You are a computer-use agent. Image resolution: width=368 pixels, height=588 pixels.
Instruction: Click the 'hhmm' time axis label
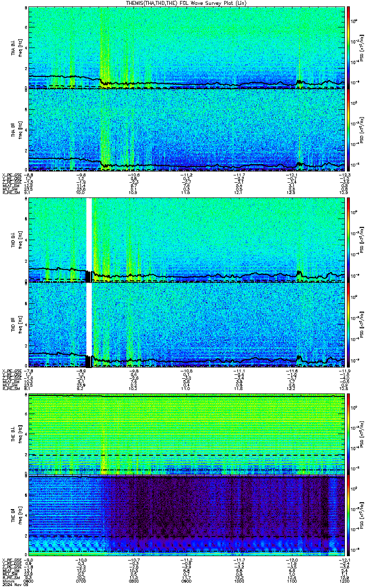(x=7, y=581)
